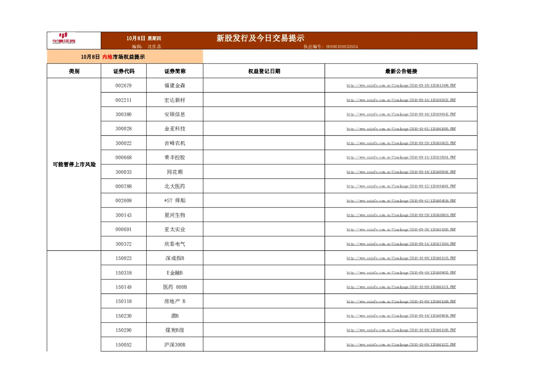
Task: Open announcement link for 吉峰农机
Action: coord(401,143)
